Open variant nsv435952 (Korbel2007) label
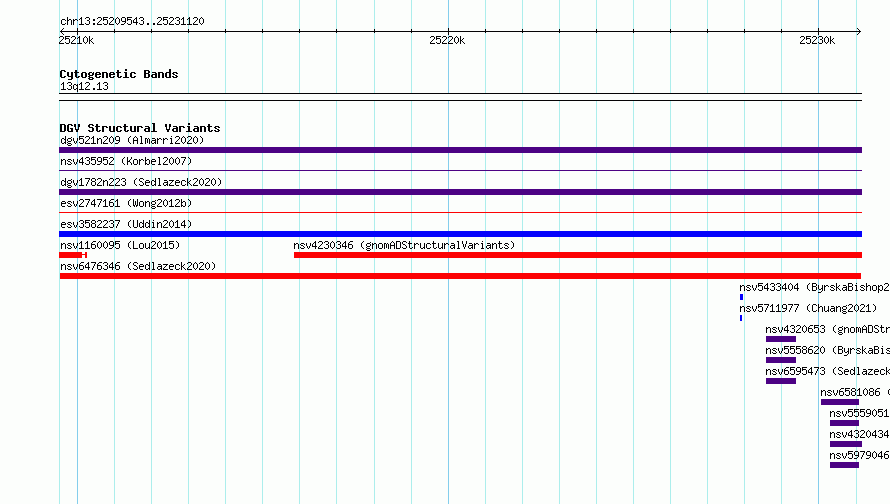 [126, 161]
